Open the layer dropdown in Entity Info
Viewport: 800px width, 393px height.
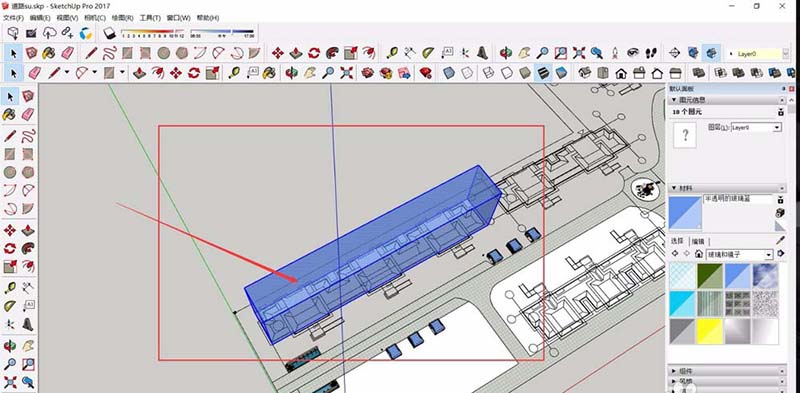pos(777,128)
